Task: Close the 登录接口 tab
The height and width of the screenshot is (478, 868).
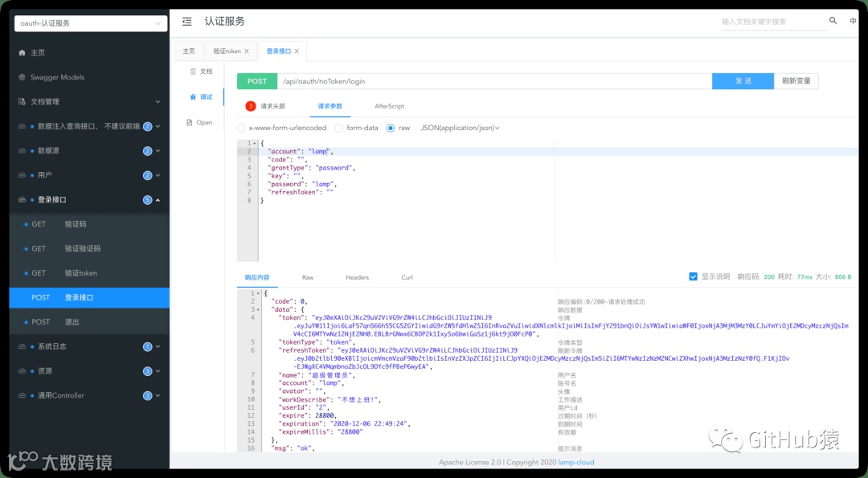Action: click(297, 51)
